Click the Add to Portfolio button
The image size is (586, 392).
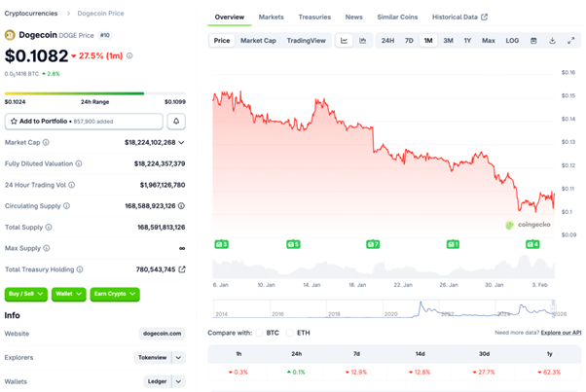point(84,122)
